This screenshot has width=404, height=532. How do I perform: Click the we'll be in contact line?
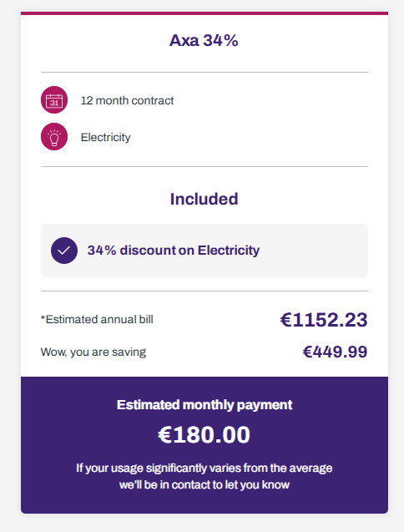point(205,485)
